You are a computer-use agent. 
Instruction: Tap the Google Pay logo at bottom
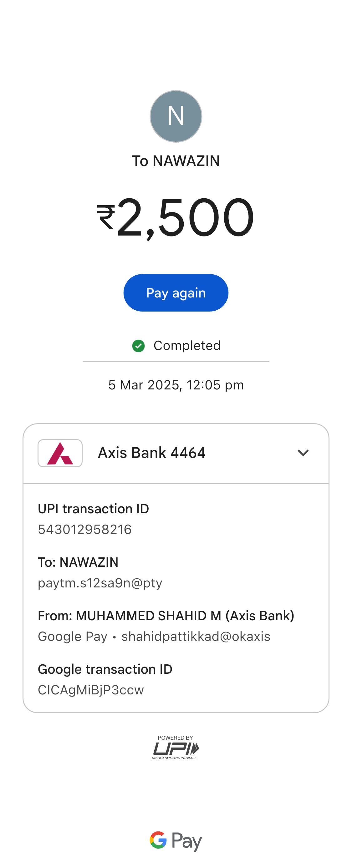176,841
